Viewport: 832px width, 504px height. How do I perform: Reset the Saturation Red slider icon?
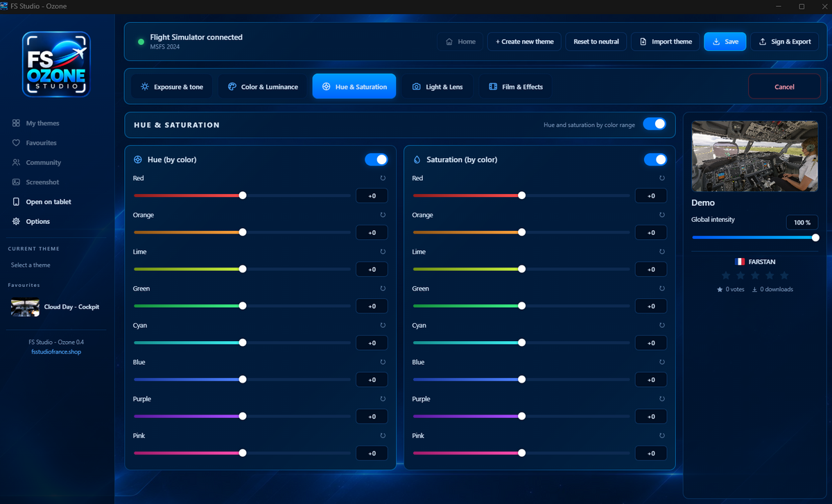[x=662, y=178]
